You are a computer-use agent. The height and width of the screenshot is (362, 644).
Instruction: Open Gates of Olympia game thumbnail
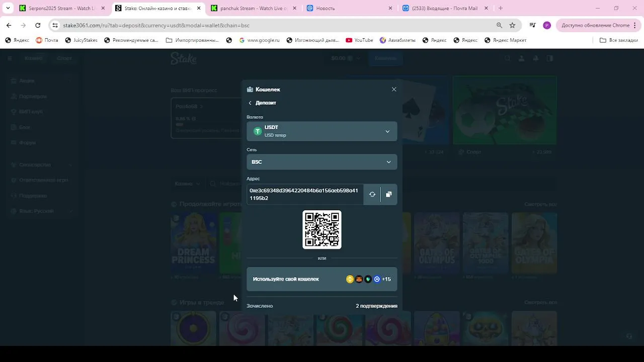[534, 243]
